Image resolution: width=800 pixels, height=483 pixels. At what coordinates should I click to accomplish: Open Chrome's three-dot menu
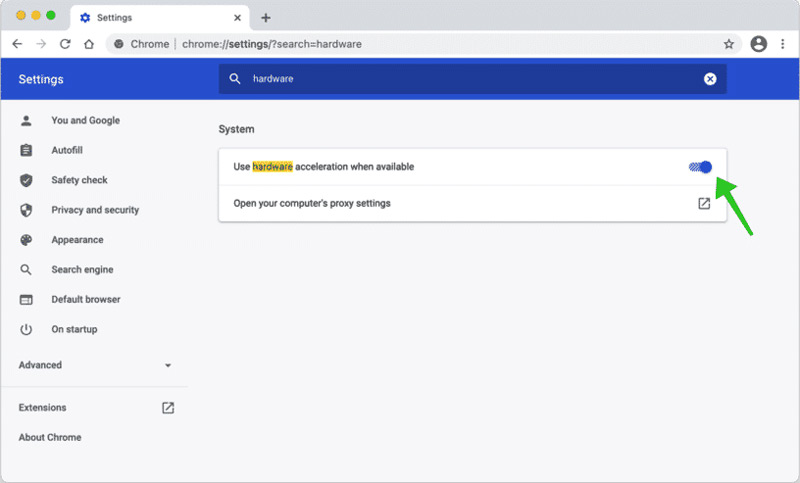[782, 44]
